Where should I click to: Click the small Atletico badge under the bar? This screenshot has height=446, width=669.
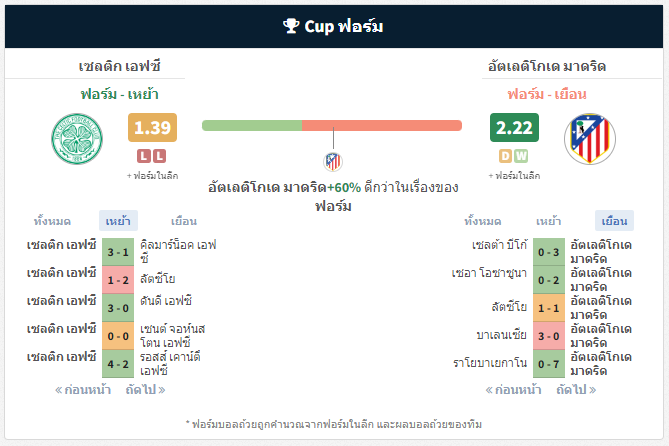333,162
